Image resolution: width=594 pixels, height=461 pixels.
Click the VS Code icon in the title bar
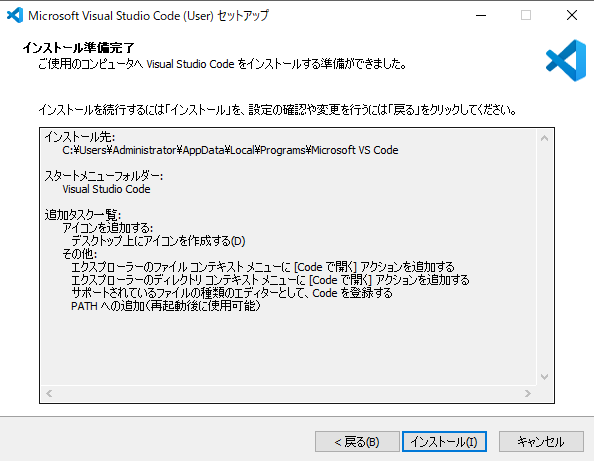pos(15,16)
